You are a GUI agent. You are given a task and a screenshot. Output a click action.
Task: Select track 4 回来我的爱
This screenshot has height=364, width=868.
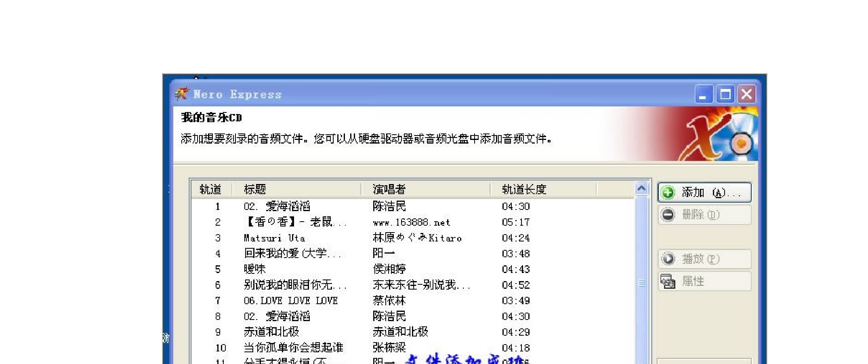[x=293, y=254]
